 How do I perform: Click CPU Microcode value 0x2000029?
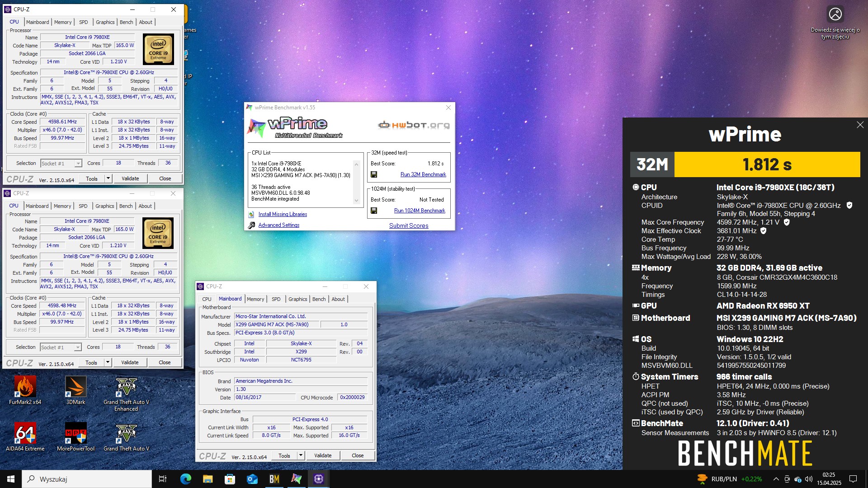(352, 398)
